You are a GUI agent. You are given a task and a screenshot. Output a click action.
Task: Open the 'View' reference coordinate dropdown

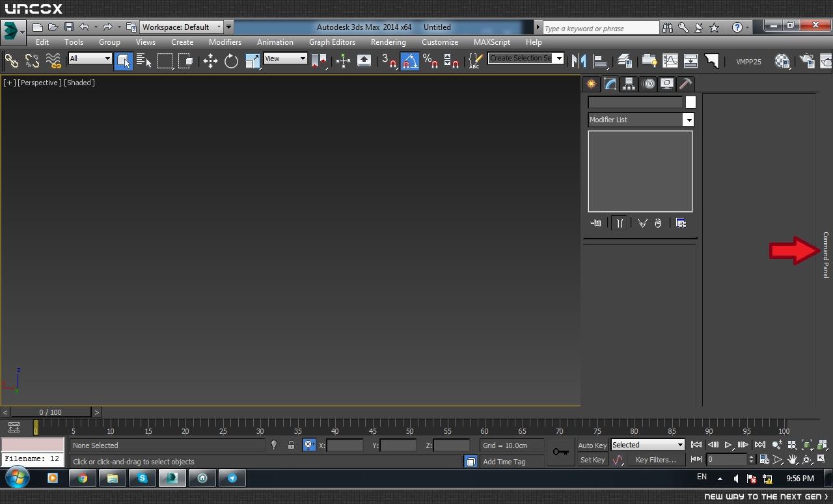point(285,59)
